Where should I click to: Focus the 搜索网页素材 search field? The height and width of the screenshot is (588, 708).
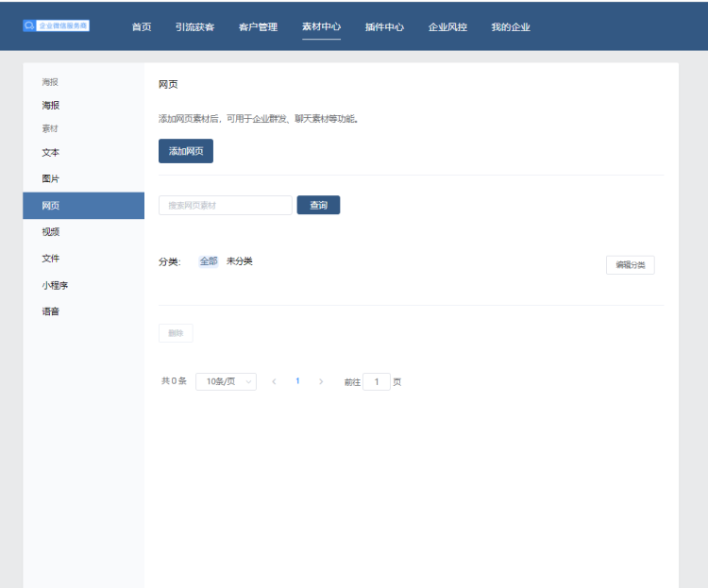(x=225, y=205)
